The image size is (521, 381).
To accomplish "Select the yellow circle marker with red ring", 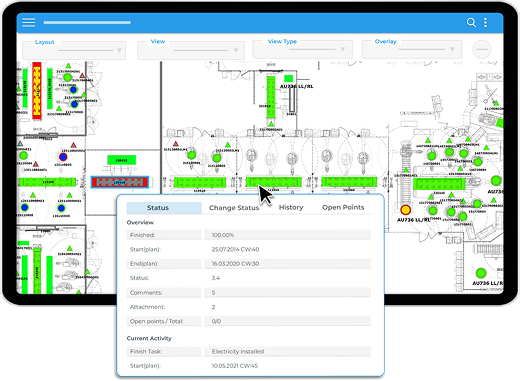I will tap(405, 210).
